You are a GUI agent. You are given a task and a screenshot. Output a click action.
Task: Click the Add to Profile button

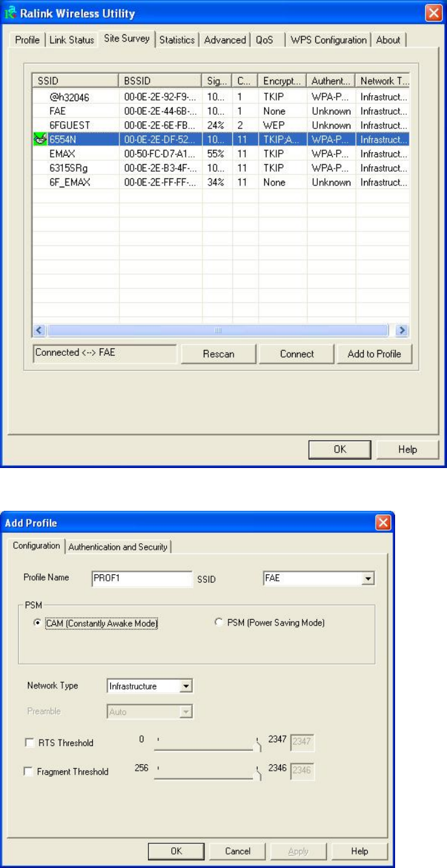click(x=374, y=354)
